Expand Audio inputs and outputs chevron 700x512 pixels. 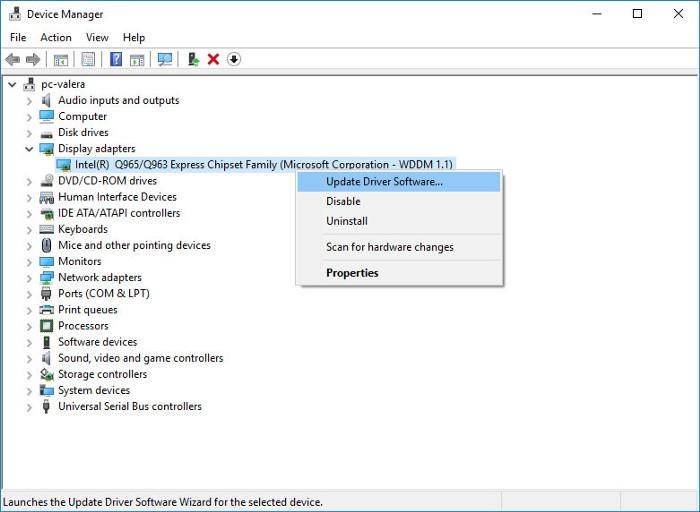(29, 101)
